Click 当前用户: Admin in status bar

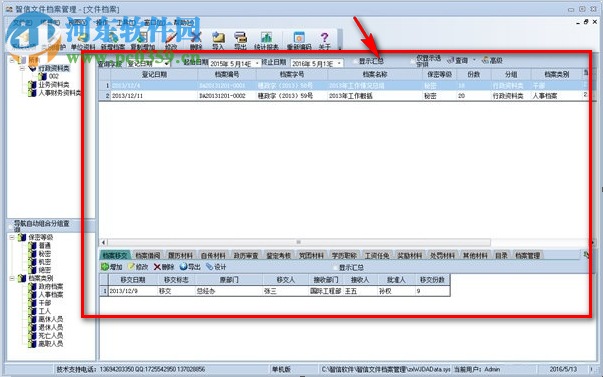click(x=477, y=369)
